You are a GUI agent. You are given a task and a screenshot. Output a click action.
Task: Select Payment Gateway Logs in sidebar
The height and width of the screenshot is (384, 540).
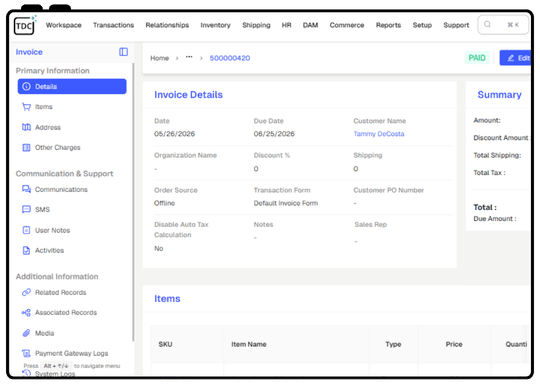click(x=72, y=353)
